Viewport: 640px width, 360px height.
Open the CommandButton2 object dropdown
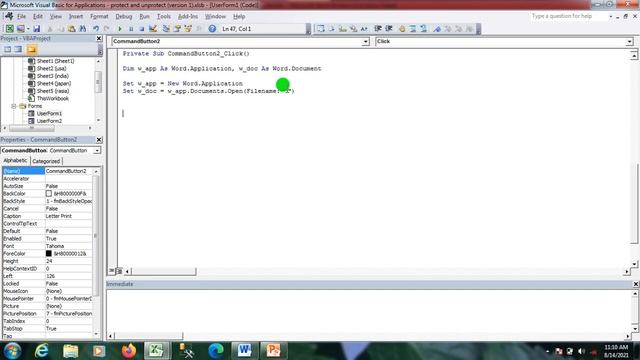pos(365,41)
